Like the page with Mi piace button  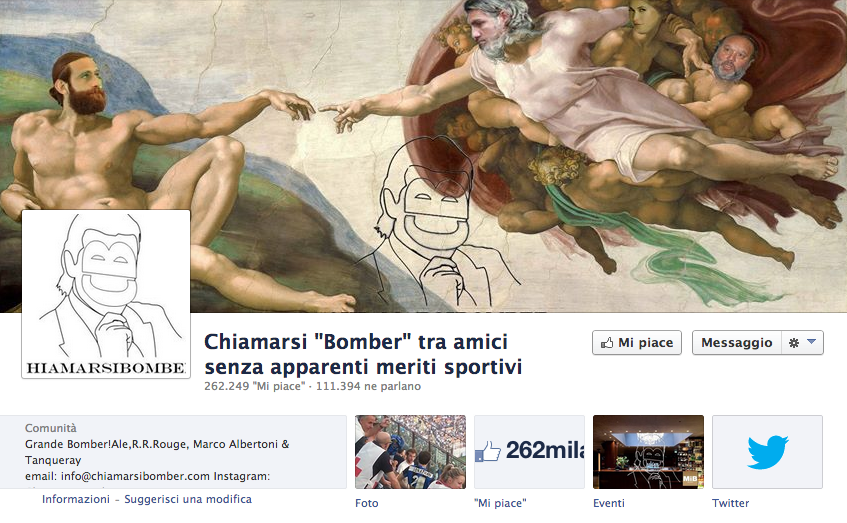tap(637, 343)
